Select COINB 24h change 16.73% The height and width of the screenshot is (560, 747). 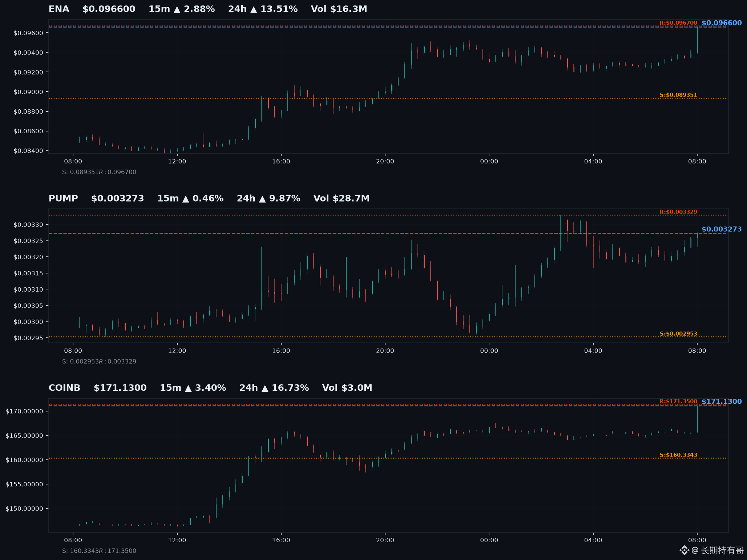tap(274, 388)
